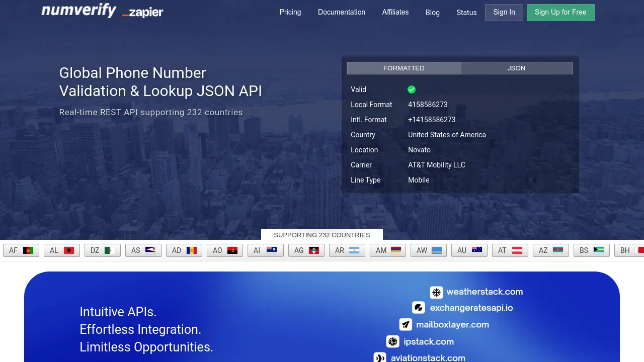Click the Real-time REST API subtitle
Image resolution: width=644 pixels, height=362 pixels.
pos(151,112)
